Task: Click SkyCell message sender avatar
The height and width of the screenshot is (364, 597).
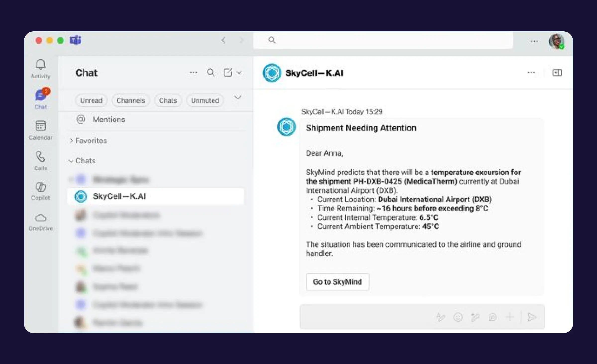Action: pos(287,127)
